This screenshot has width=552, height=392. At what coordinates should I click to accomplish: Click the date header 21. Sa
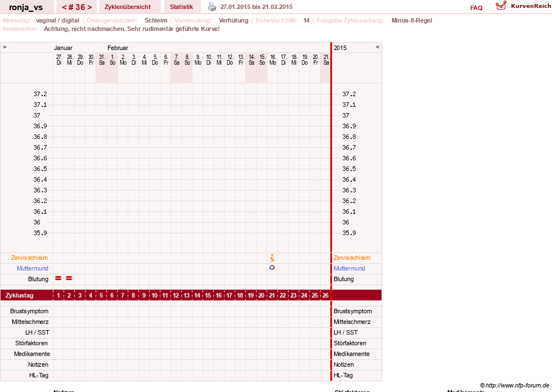(x=326, y=60)
